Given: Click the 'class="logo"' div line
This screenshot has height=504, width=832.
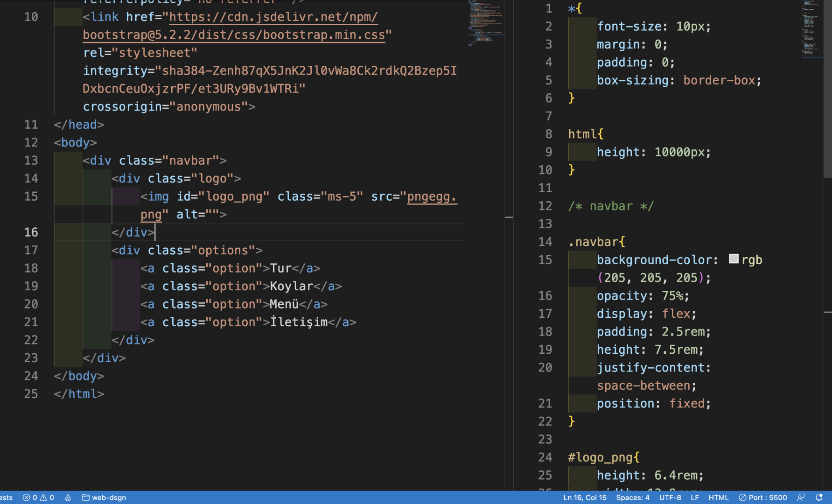Looking at the screenshot, I should pyautogui.click(x=176, y=178).
